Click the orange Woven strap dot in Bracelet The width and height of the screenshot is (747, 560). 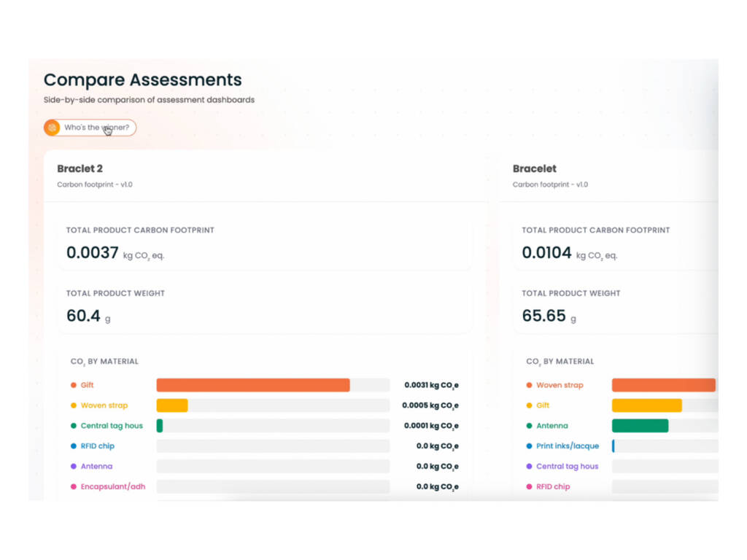coord(529,385)
